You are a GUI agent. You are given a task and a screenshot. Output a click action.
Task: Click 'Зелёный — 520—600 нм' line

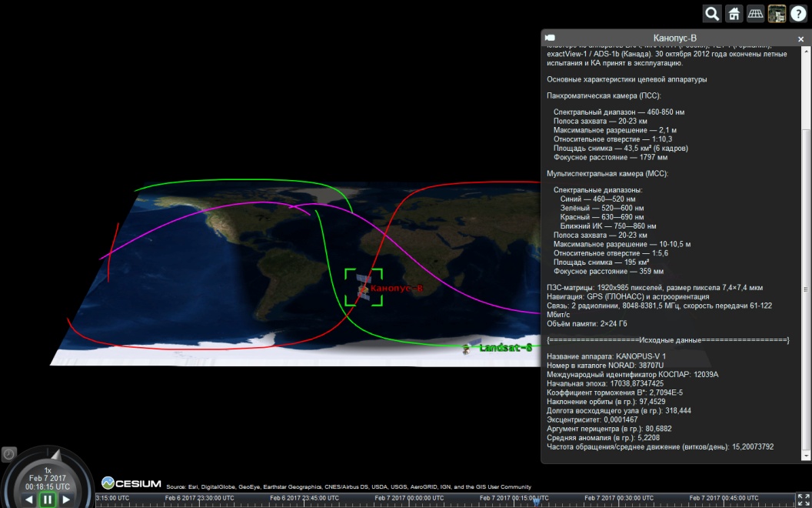click(x=602, y=208)
